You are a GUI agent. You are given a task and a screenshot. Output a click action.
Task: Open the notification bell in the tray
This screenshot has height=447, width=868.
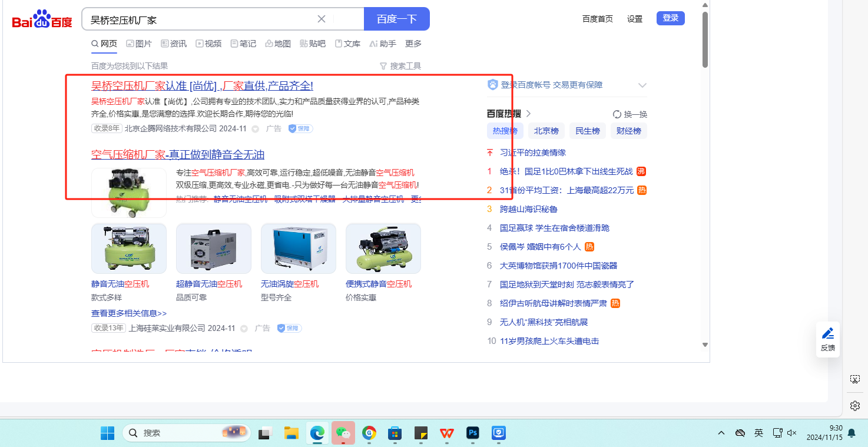(852, 433)
